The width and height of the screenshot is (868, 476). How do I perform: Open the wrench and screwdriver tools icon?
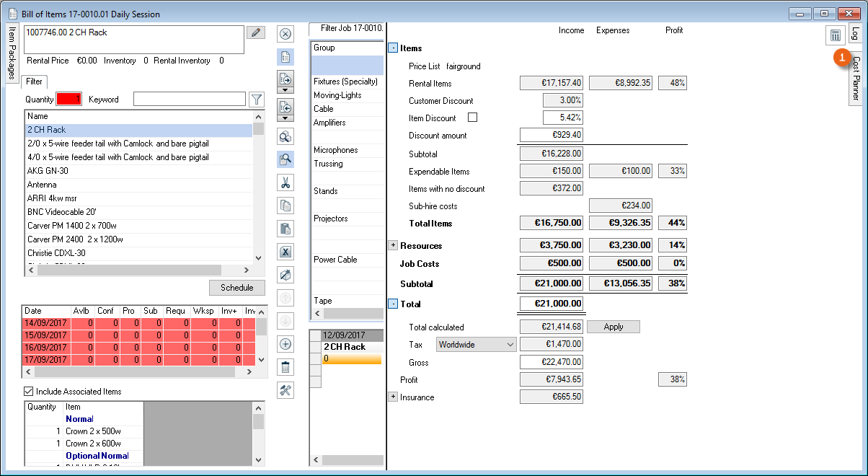point(285,390)
